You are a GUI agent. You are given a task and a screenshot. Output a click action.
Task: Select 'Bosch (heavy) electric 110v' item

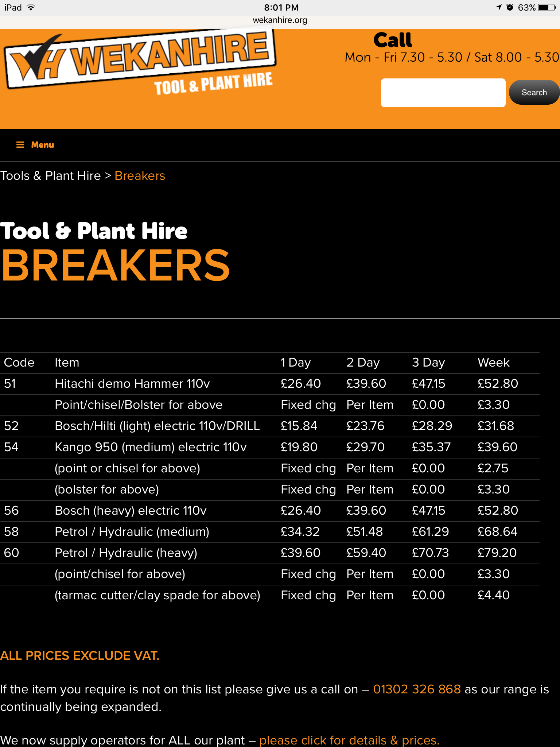click(x=131, y=511)
